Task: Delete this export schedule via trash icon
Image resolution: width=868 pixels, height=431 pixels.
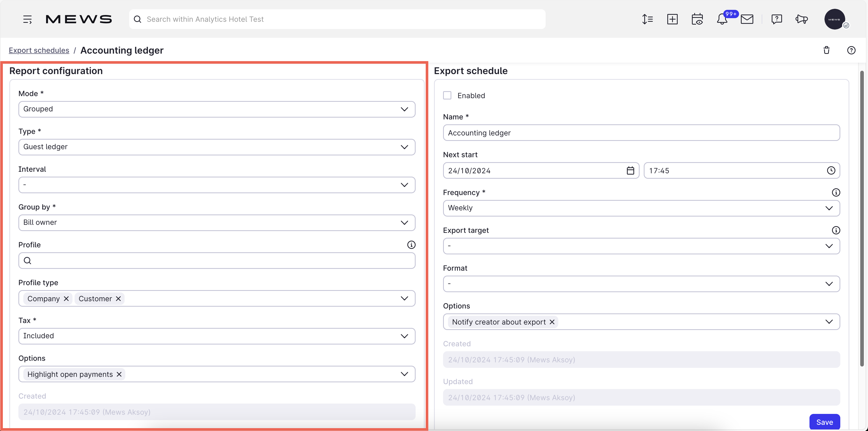Action: 827,50
